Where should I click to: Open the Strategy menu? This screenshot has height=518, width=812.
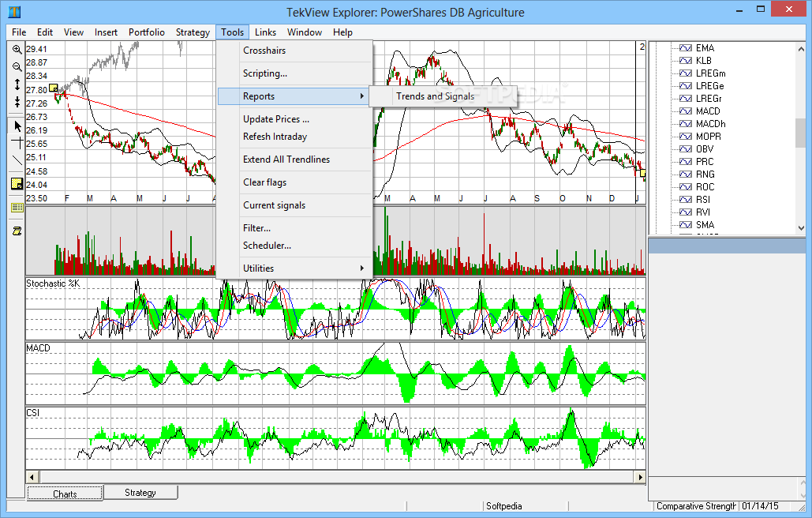tap(193, 32)
